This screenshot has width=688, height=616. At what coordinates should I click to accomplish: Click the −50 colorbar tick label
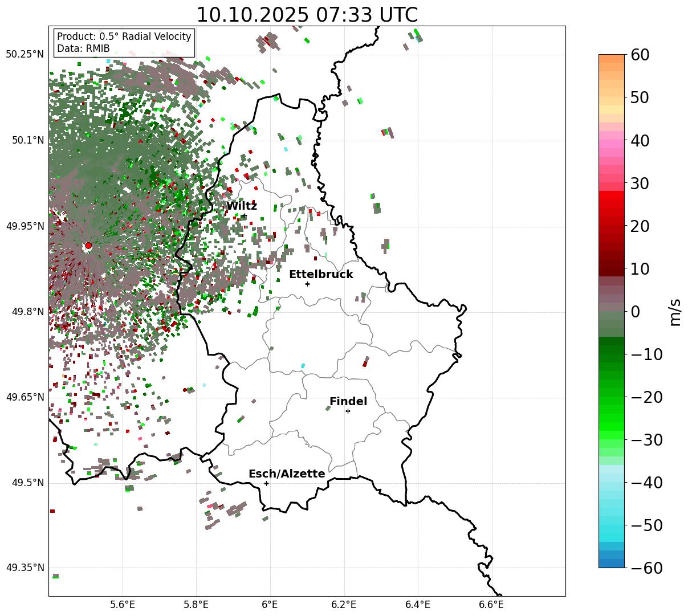coord(646,525)
